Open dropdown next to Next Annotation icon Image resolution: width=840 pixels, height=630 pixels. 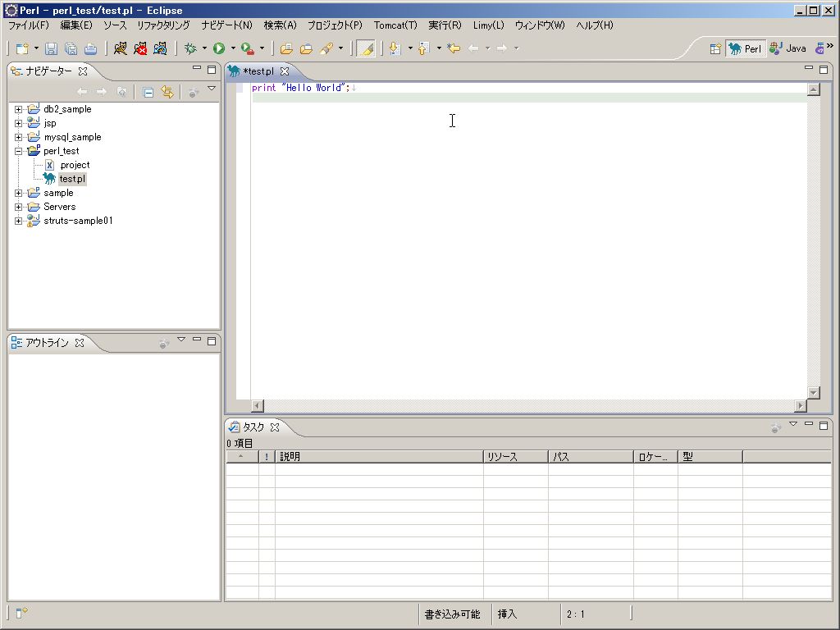click(410, 48)
